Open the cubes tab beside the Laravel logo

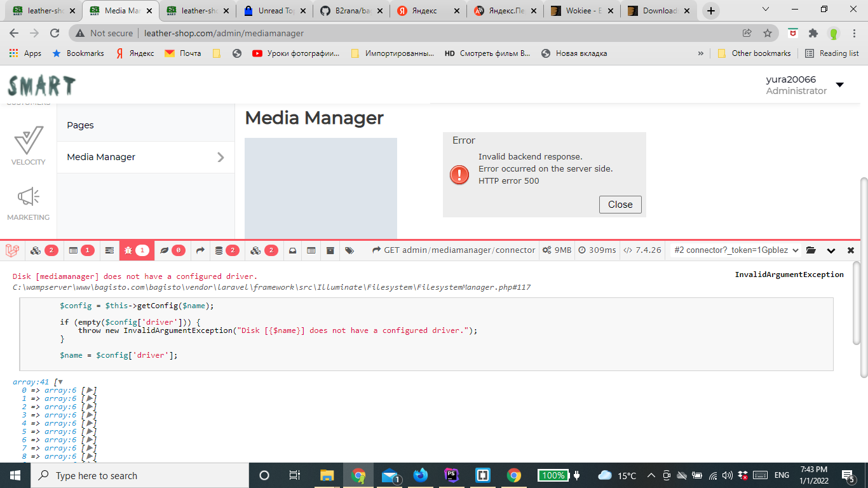(44, 250)
